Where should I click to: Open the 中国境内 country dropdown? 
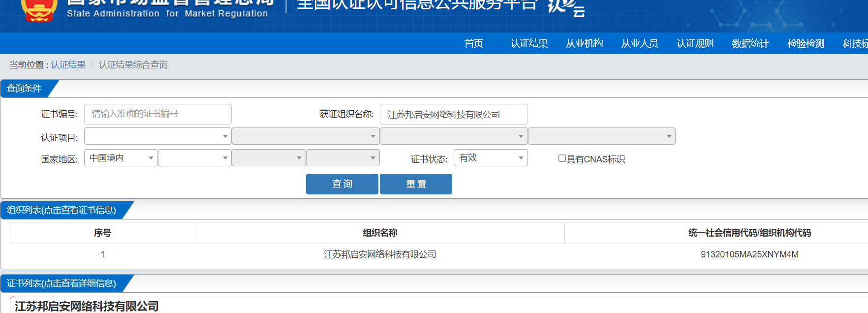(x=121, y=158)
